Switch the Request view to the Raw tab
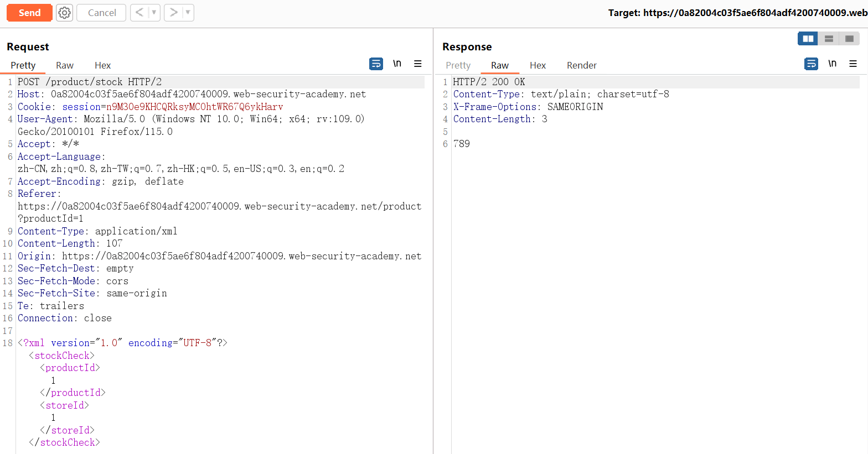 pyautogui.click(x=65, y=65)
